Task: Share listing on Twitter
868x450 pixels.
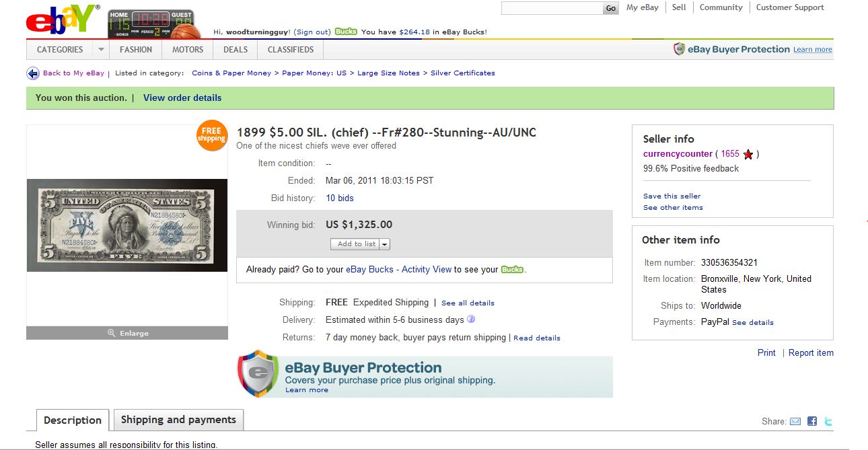Action: pos(828,422)
